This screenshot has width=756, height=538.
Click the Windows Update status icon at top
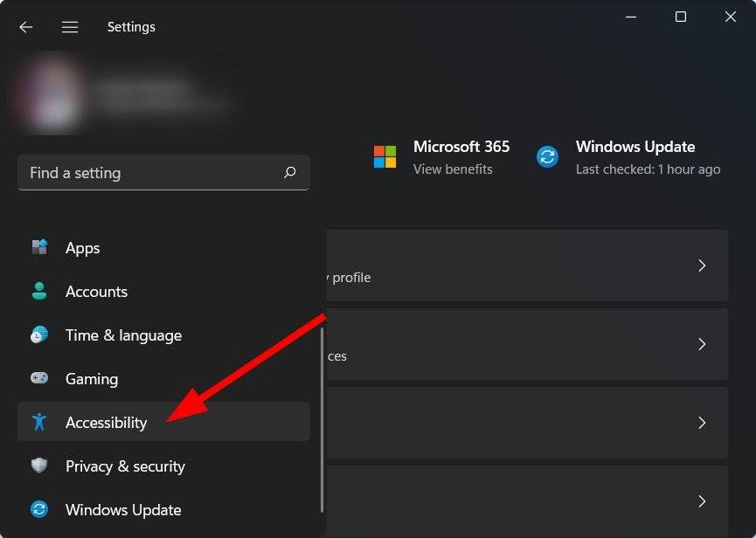pyautogui.click(x=546, y=157)
